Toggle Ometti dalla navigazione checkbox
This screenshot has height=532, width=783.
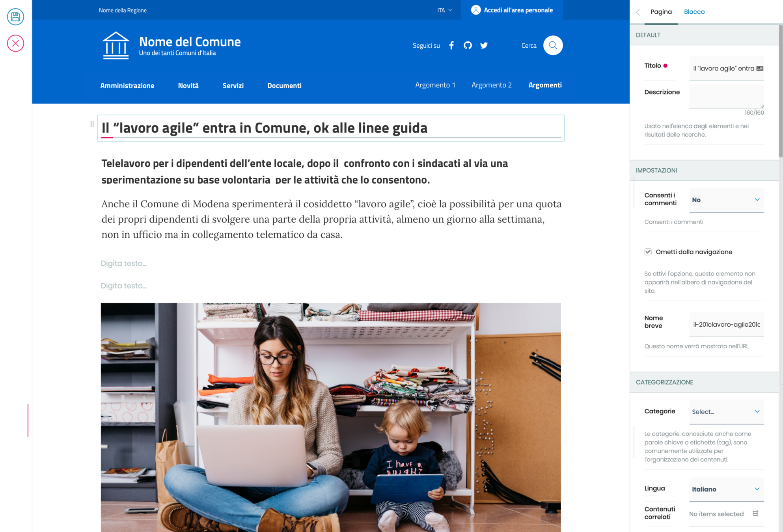tap(648, 252)
